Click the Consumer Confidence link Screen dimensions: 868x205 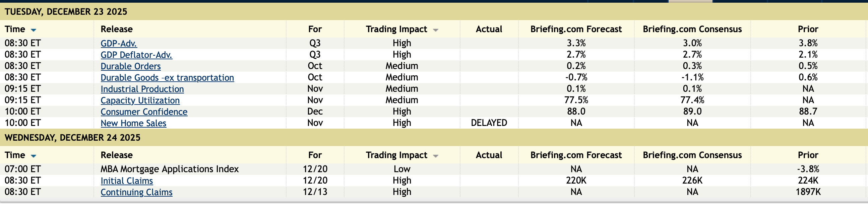[144, 112]
